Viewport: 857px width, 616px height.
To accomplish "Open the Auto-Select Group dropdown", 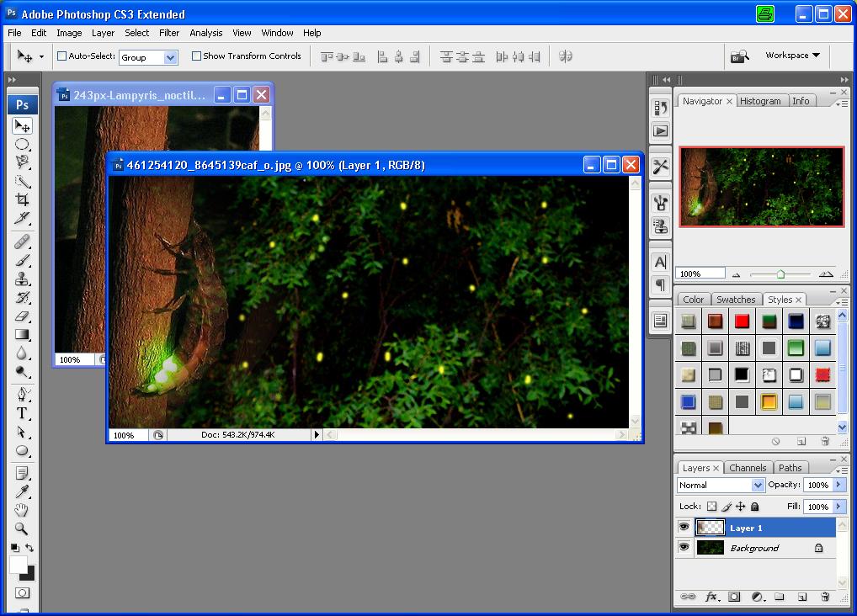I will (170, 57).
